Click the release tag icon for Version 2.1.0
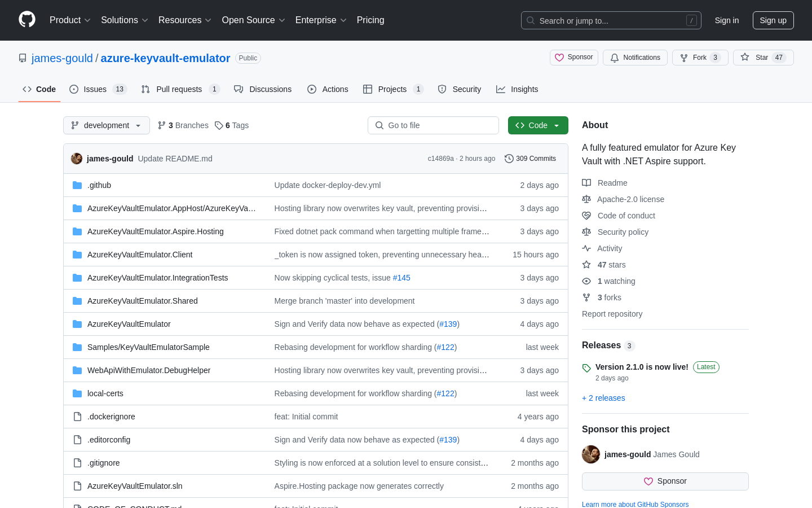This screenshot has width=812, height=508. (x=586, y=368)
